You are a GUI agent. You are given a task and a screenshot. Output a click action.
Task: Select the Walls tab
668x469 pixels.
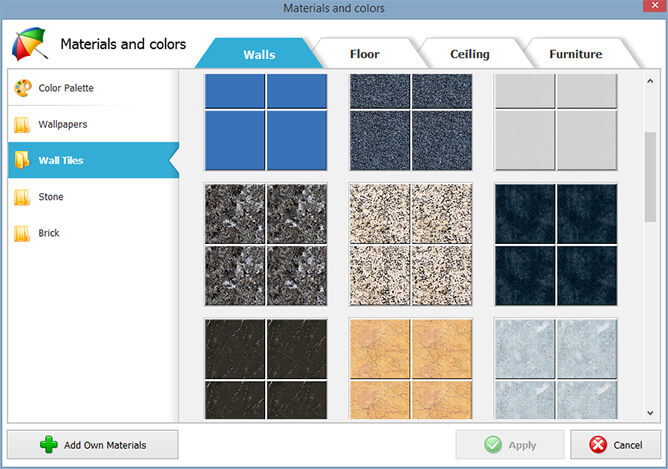tap(259, 54)
